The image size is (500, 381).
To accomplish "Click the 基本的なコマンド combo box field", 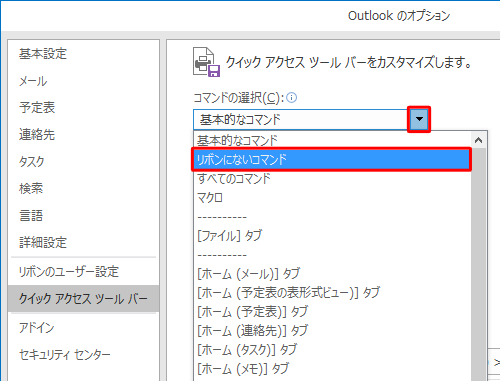I will [300, 119].
